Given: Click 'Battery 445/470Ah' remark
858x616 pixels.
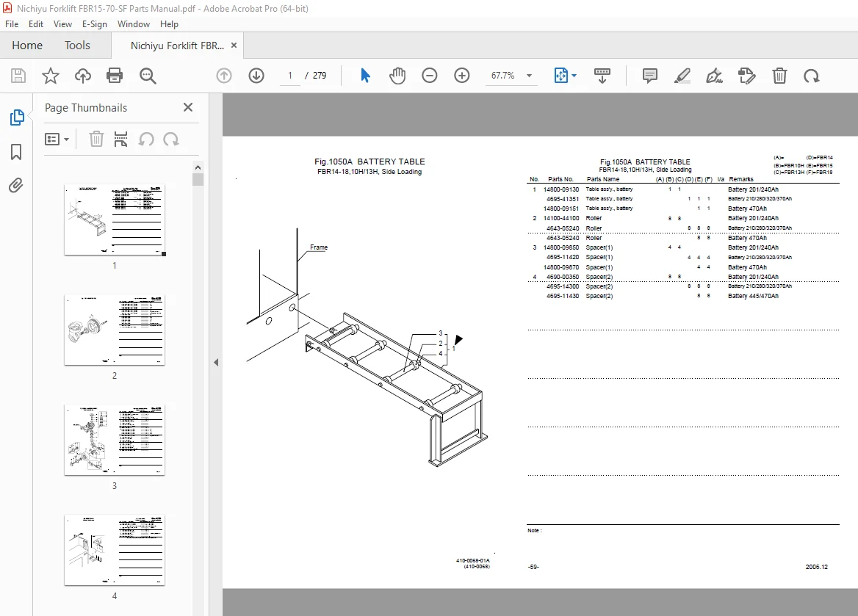Looking at the screenshot, I should pyautogui.click(x=753, y=296).
